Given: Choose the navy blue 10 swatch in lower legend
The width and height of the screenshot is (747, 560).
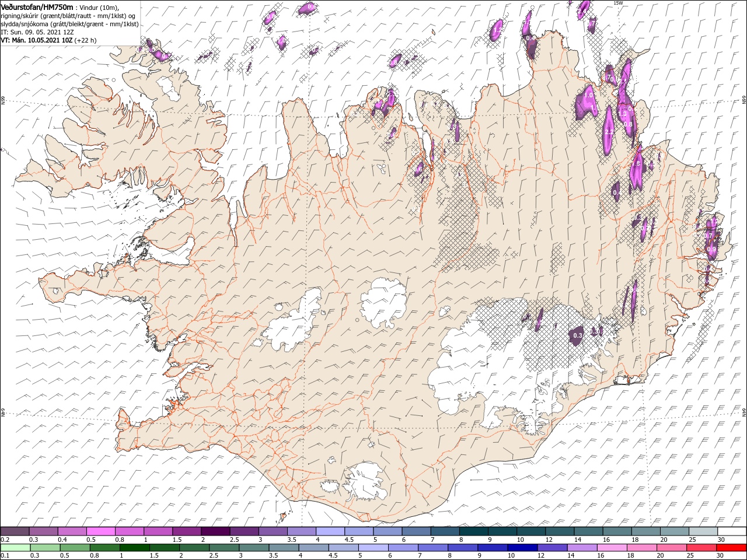Looking at the screenshot, I should pos(522,548).
